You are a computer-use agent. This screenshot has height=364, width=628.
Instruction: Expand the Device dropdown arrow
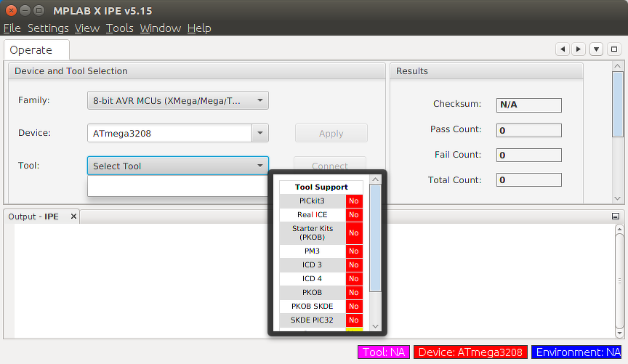point(260,134)
